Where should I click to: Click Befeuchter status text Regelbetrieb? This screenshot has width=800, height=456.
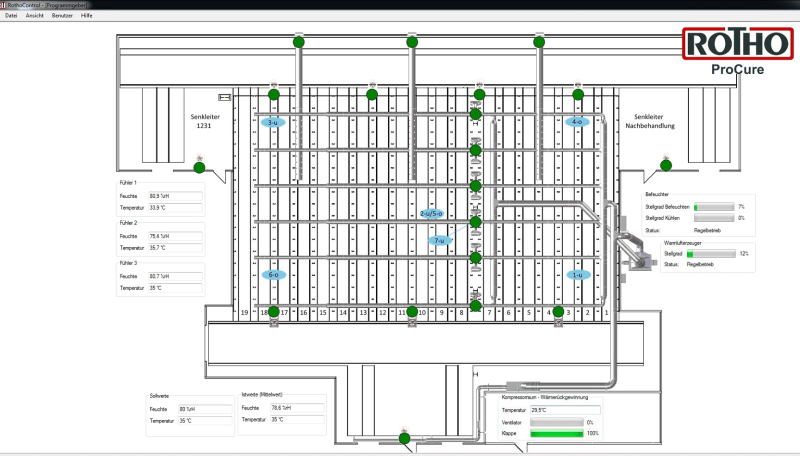[x=707, y=231]
